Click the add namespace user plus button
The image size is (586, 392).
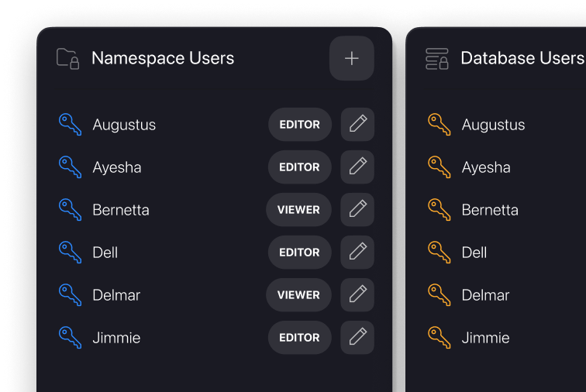(x=352, y=58)
